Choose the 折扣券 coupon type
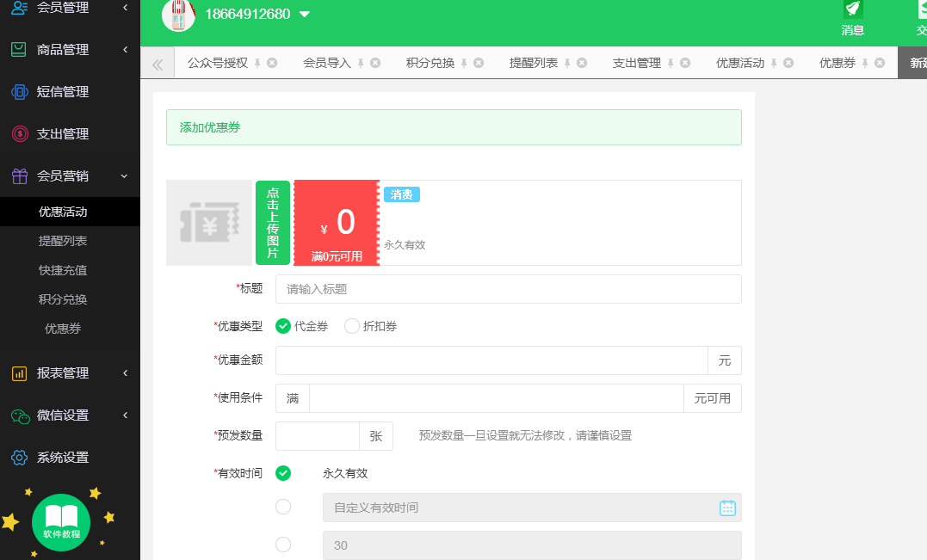The width and height of the screenshot is (927, 560). coord(351,327)
